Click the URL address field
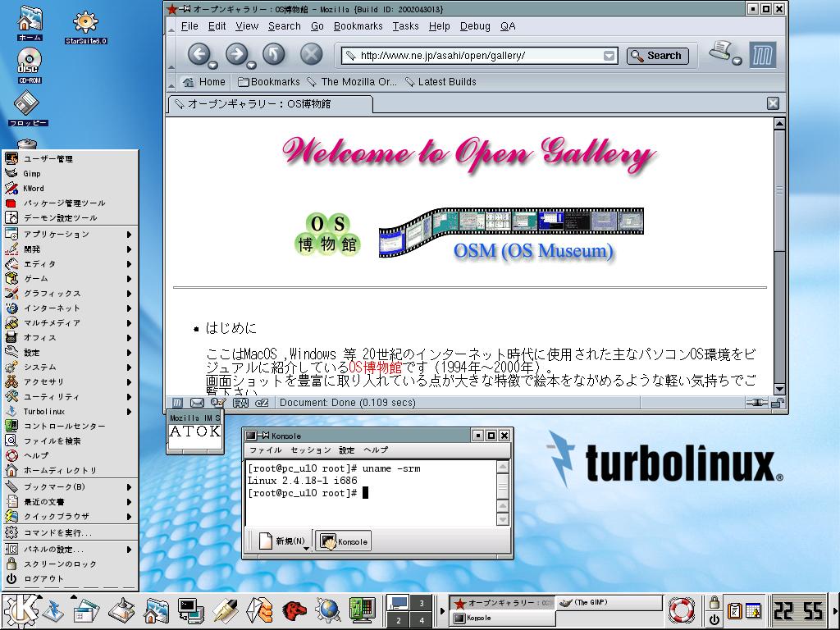 480,56
